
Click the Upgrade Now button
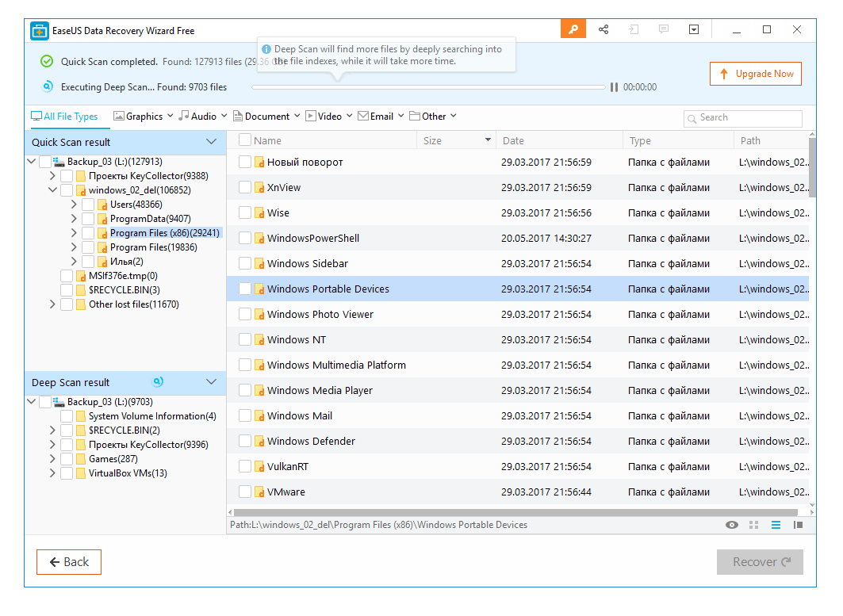click(755, 74)
